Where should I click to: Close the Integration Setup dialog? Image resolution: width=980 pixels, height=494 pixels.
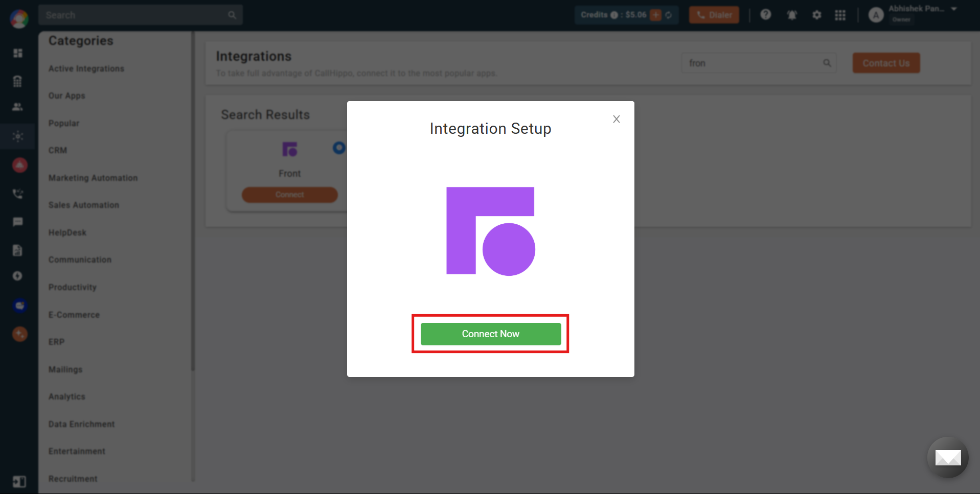(x=616, y=119)
